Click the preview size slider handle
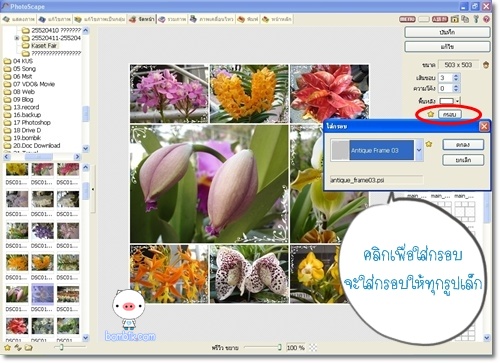This screenshot has height=363, width=500. pos(280,348)
